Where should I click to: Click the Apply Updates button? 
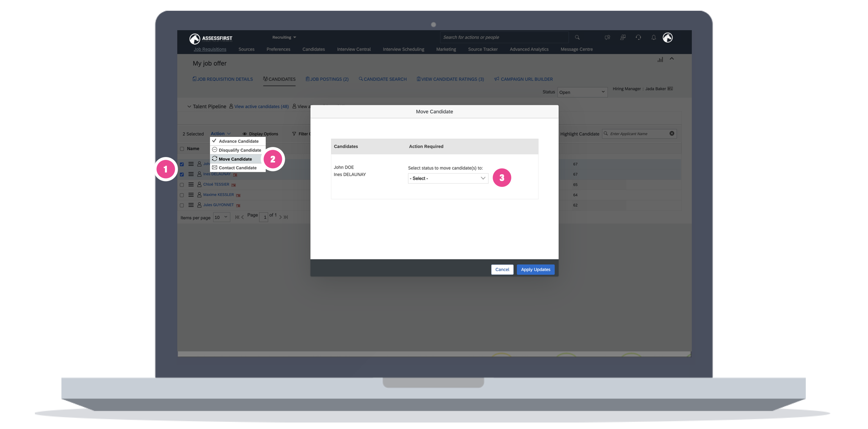[x=535, y=269]
